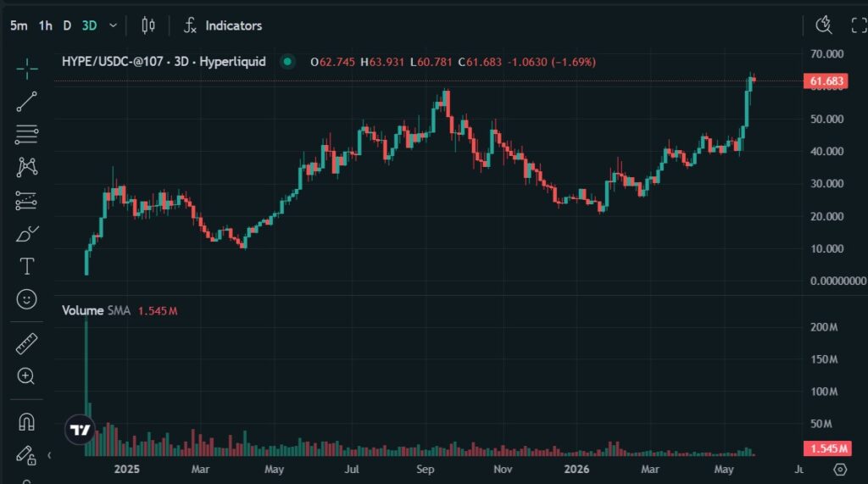868x484 pixels.
Task: Click the 70.000 price axis label
Action: point(827,54)
